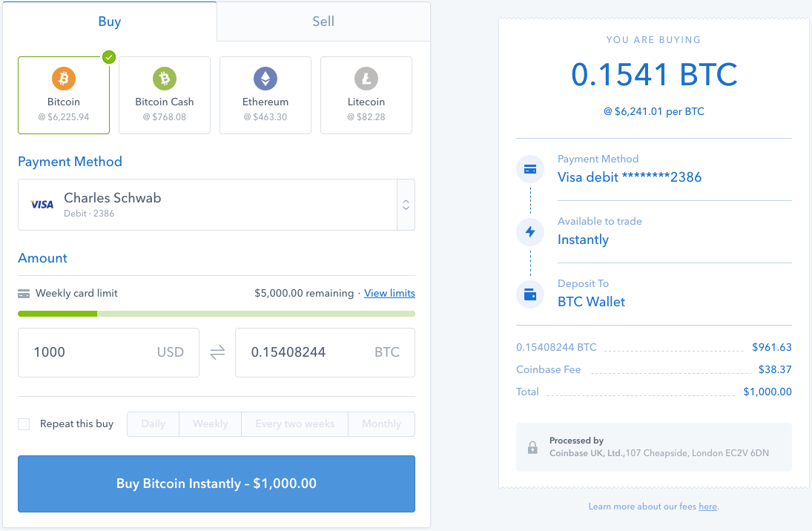
Task: Switch to the Sell tab
Action: [x=323, y=22]
